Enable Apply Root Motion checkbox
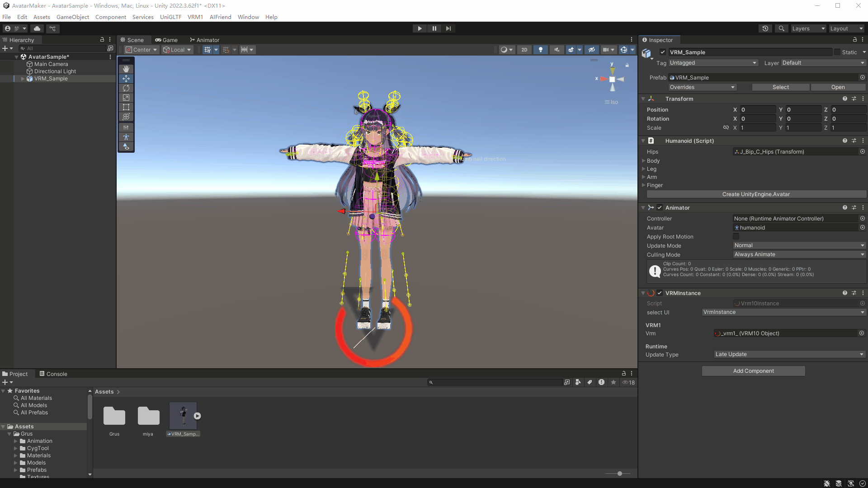This screenshot has width=868, height=488. pos(736,237)
